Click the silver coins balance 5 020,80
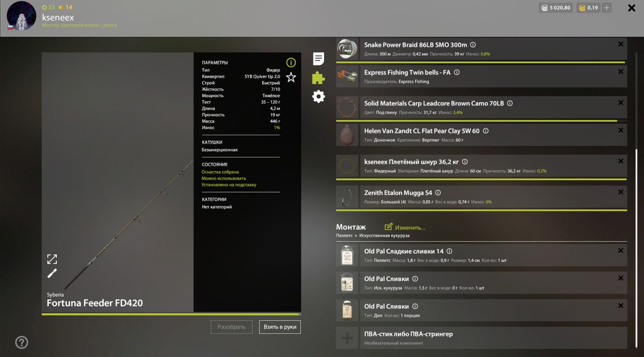Screen dimensions: 644x357 [x=555, y=8]
